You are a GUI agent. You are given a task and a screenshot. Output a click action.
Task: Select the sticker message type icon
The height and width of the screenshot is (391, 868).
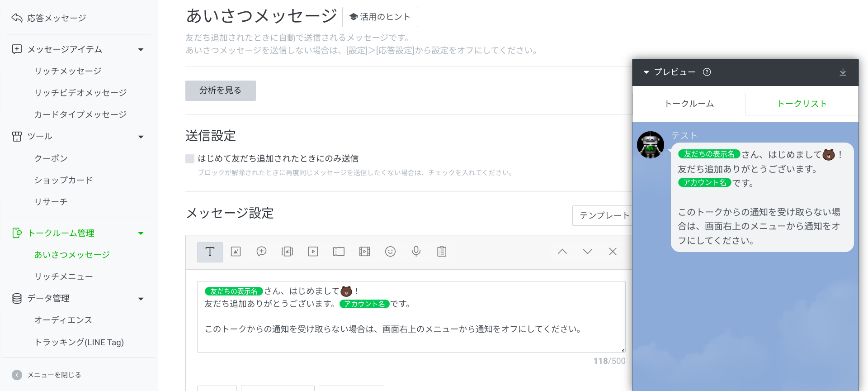[261, 252]
